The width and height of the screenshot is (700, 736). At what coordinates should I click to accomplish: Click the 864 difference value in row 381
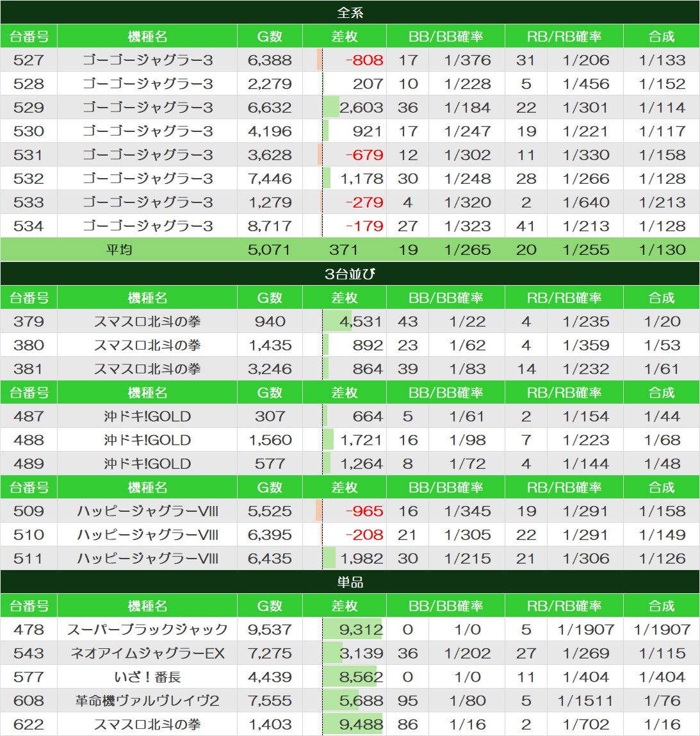tap(368, 369)
